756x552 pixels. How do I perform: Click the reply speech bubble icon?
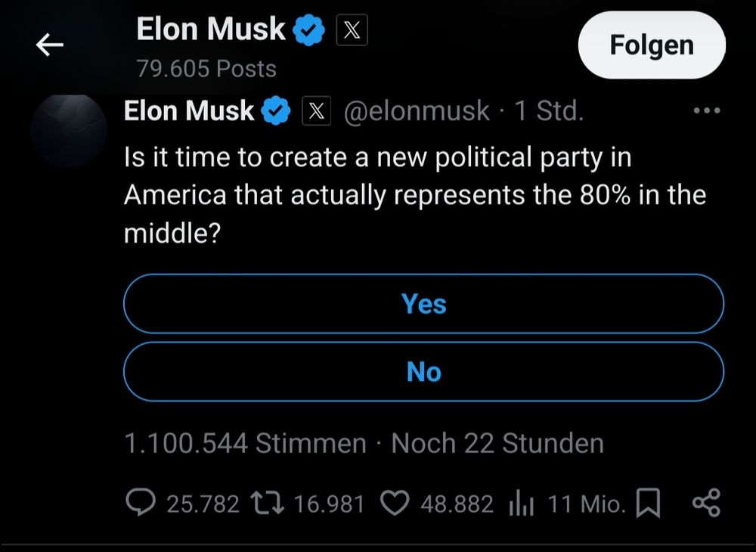click(x=141, y=502)
